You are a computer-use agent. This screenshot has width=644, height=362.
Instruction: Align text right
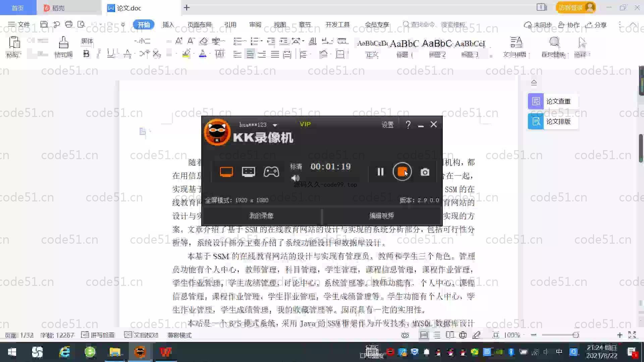tap(262, 54)
